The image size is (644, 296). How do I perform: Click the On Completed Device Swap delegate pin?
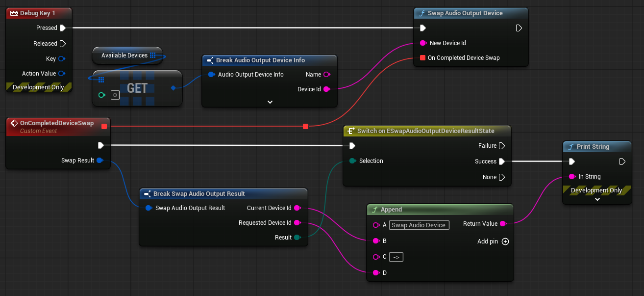pyautogui.click(x=422, y=58)
